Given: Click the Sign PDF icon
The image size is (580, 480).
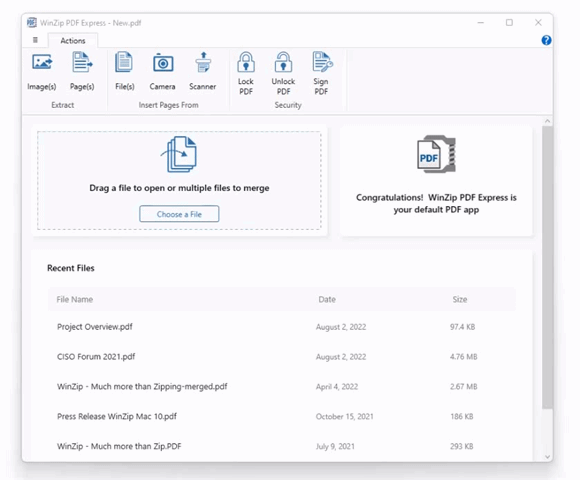Looking at the screenshot, I should pos(322,62).
